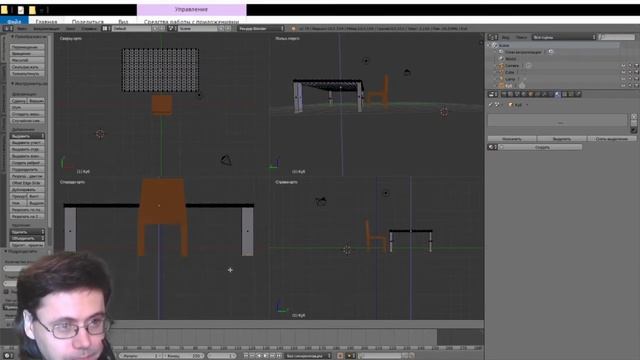Click the Properties editor type icon
The height and width of the screenshot is (360, 640).
click(x=493, y=94)
